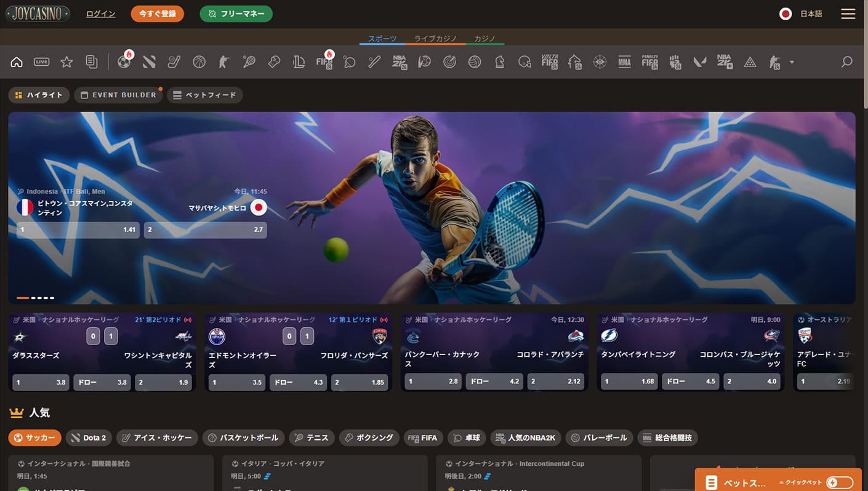Open the hamburger main menu
Screen dimensions: 868x491
(848, 14)
